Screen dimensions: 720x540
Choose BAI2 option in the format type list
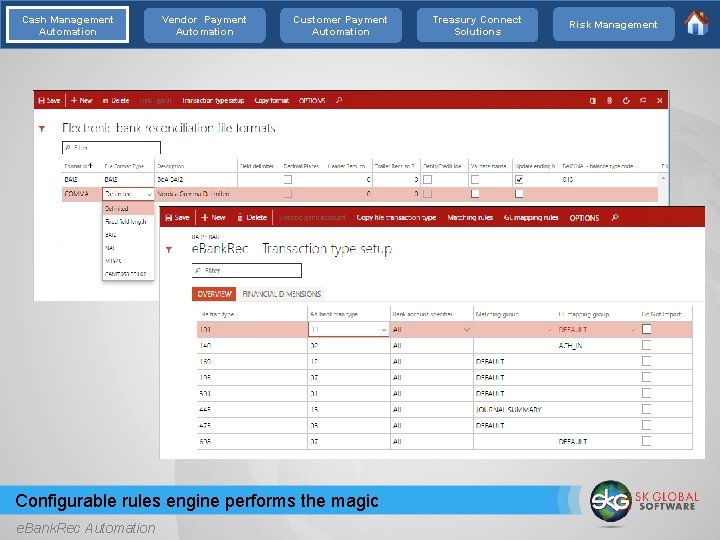coord(128,235)
